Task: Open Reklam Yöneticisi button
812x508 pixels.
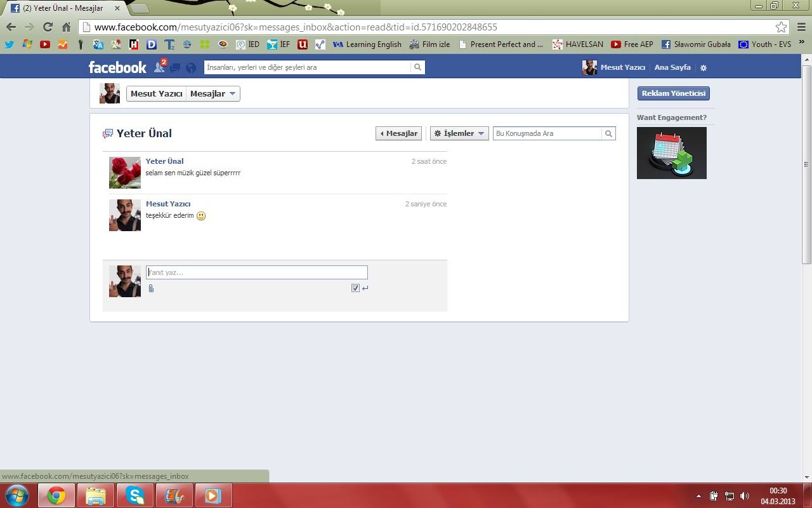Action: click(673, 93)
